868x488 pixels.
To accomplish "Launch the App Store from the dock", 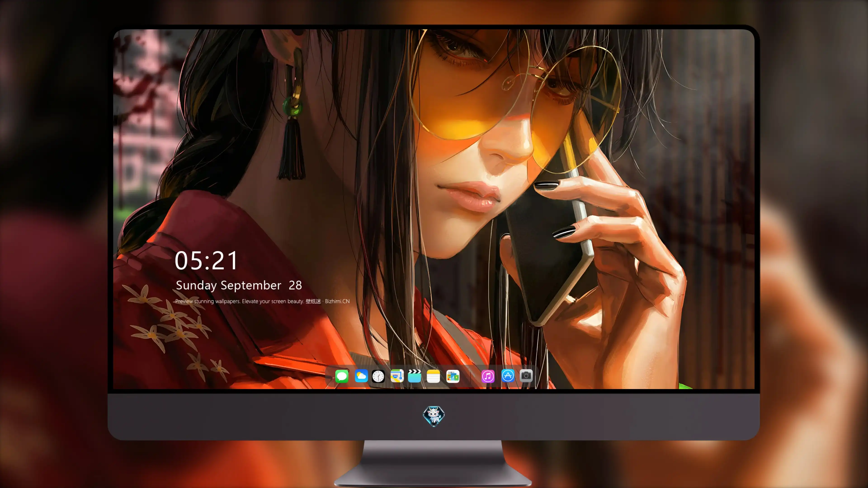I will click(508, 376).
